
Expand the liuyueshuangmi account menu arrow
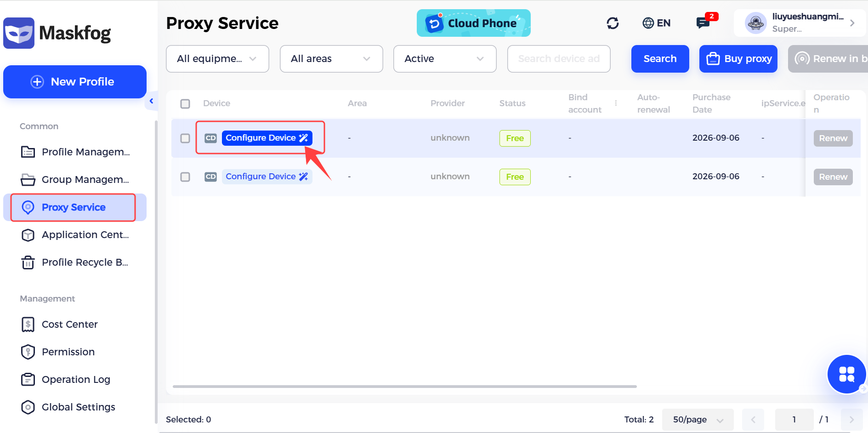(x=852, y=23)
